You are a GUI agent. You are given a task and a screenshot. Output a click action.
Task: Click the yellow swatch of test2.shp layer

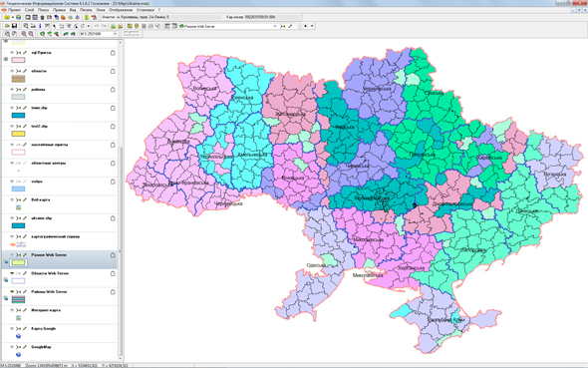(x=18, y=134)
